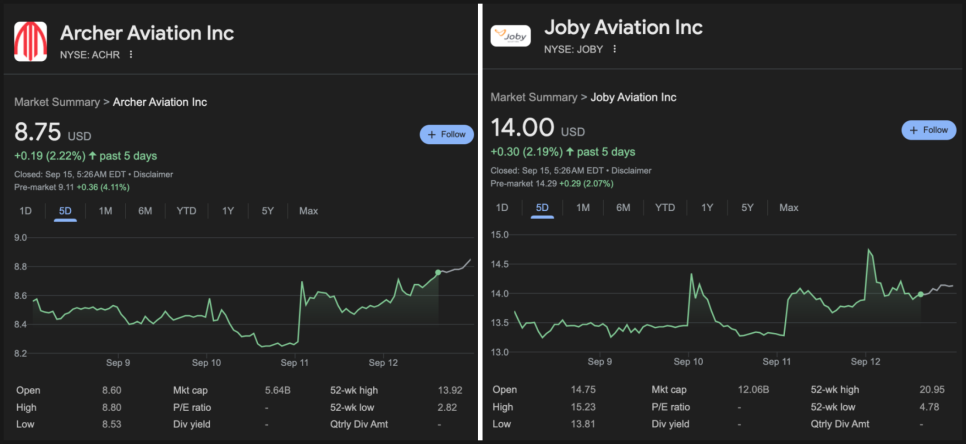Click the Archer Aviation red logo icon

pyautogui.click(x=31, y=40)
